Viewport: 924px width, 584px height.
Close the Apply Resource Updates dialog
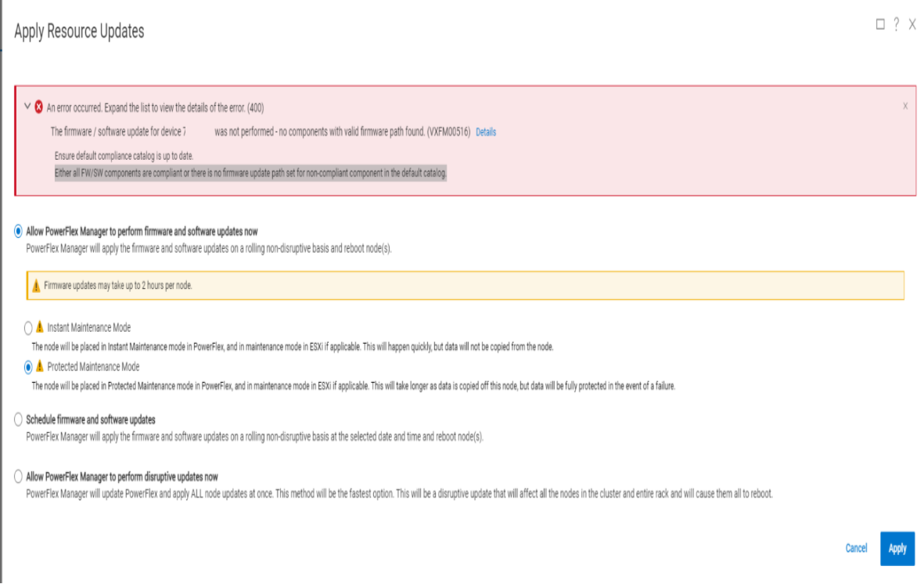[x=911, y=25]
